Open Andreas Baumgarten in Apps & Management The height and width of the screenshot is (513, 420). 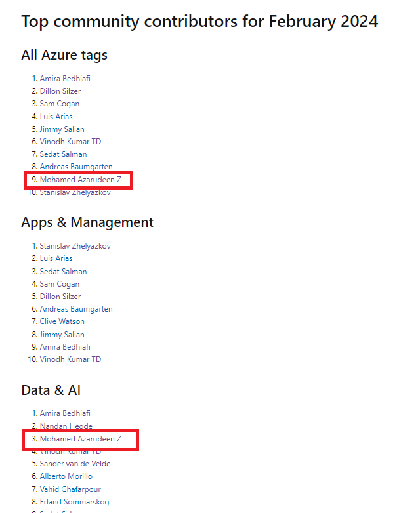pos(76,309)
